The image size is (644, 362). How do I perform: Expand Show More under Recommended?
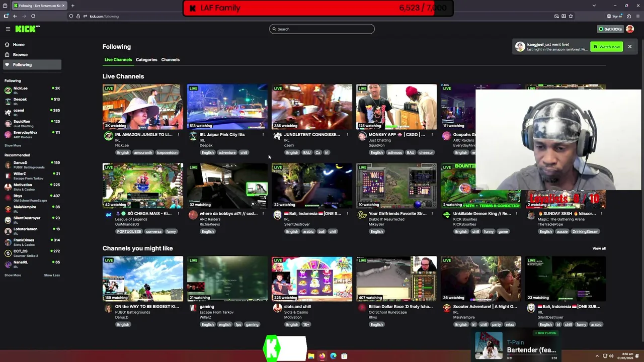tap(13, 276)
